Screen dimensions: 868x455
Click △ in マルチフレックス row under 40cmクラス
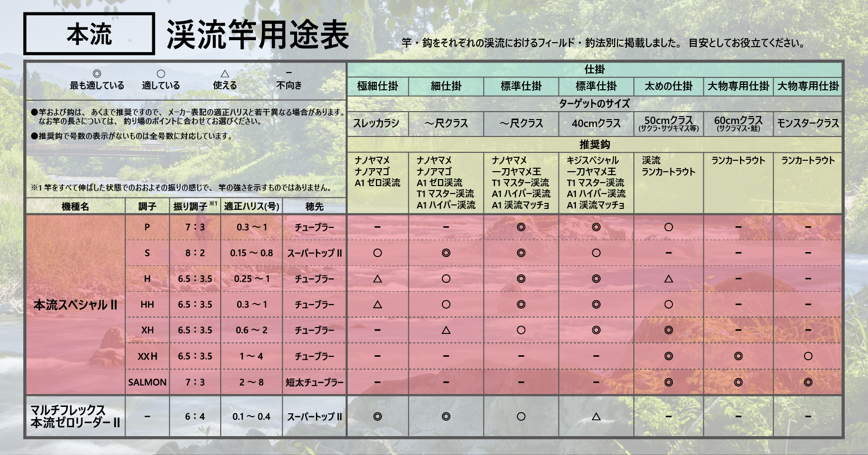point(596,417)
